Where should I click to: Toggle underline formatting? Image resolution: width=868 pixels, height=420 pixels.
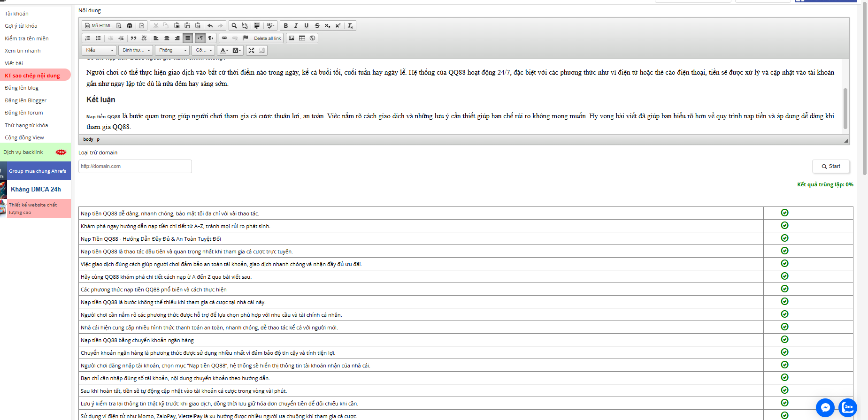click(306, 26)
